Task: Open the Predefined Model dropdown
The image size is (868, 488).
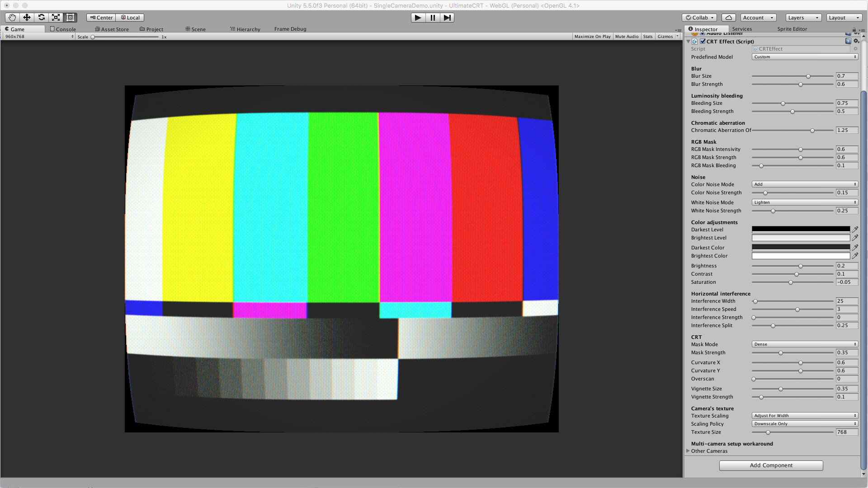Action: [x=804, y=56]
